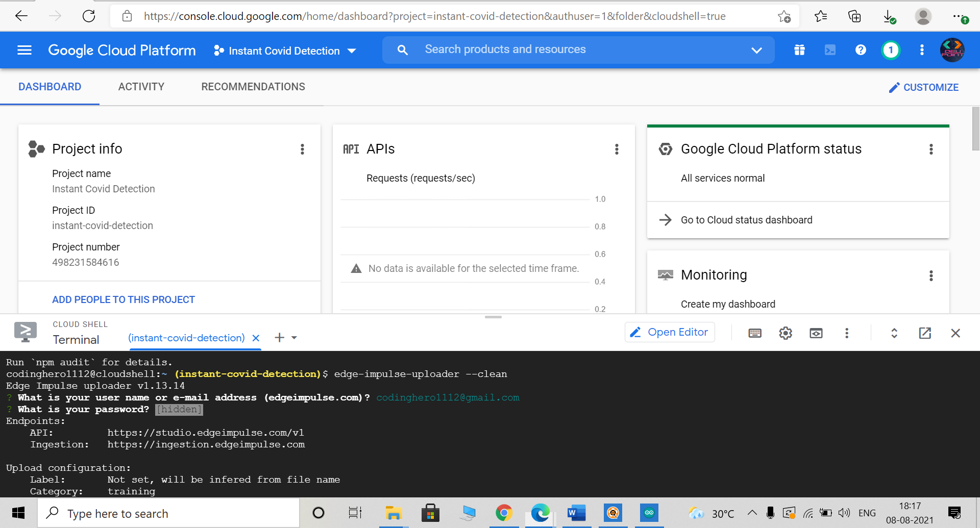Refresh the browser page
This screenshot has width=980, height=528.
(89, 16)
